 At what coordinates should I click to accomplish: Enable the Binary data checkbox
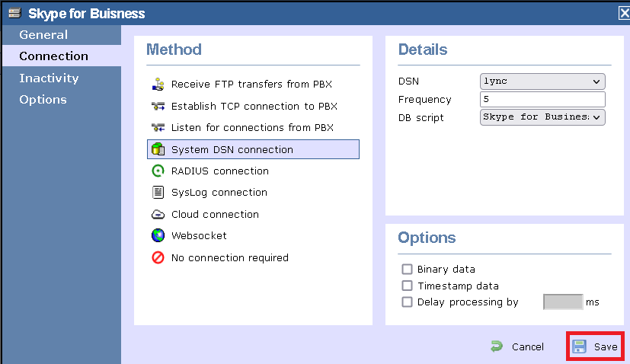[x=407, y=269]
